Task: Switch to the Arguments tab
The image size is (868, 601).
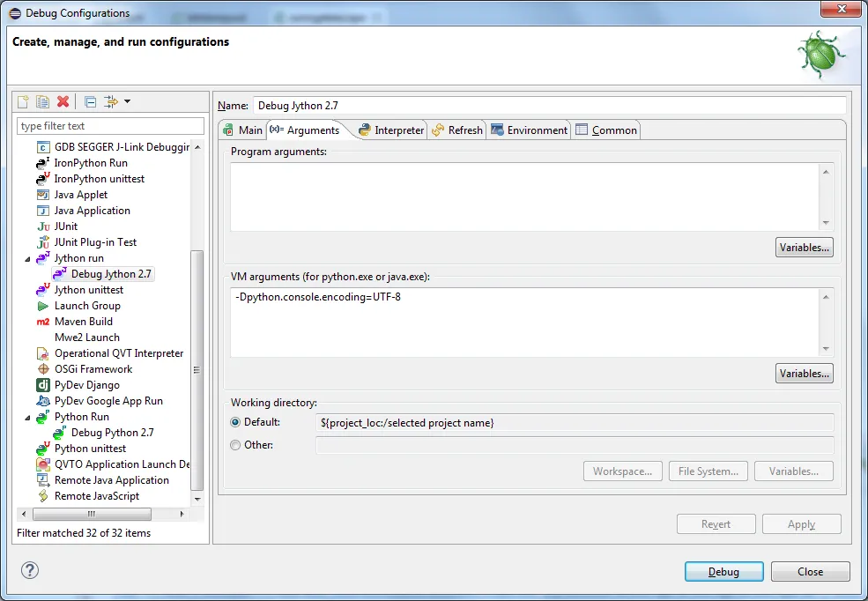Action: pyautogui.click(x=305, y=130)
